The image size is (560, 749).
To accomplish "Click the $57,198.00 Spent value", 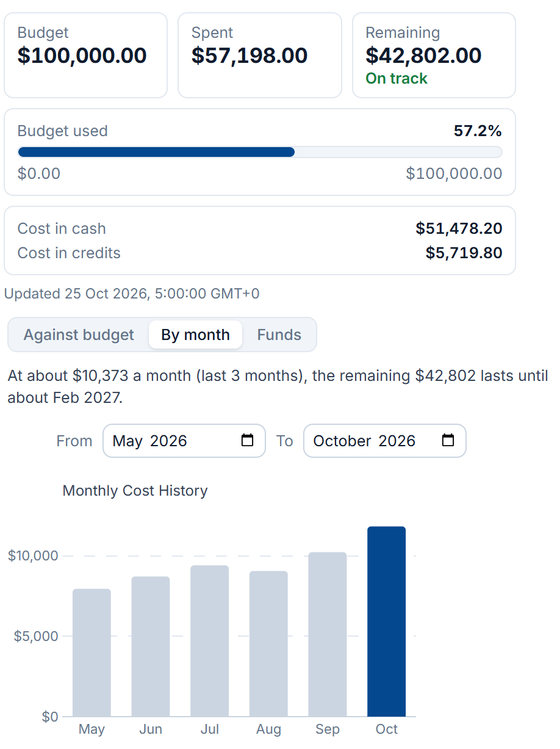I will [x=249, y=56].
